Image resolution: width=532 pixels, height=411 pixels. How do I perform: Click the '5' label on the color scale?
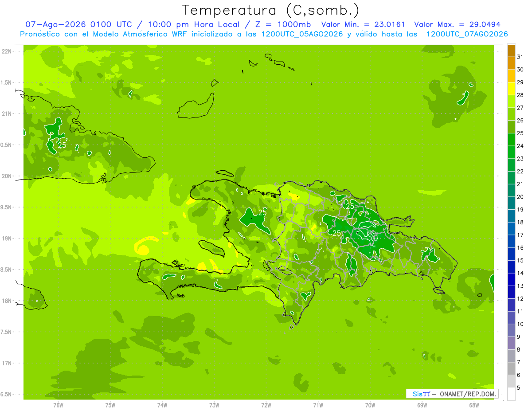(x=519, y=388)
